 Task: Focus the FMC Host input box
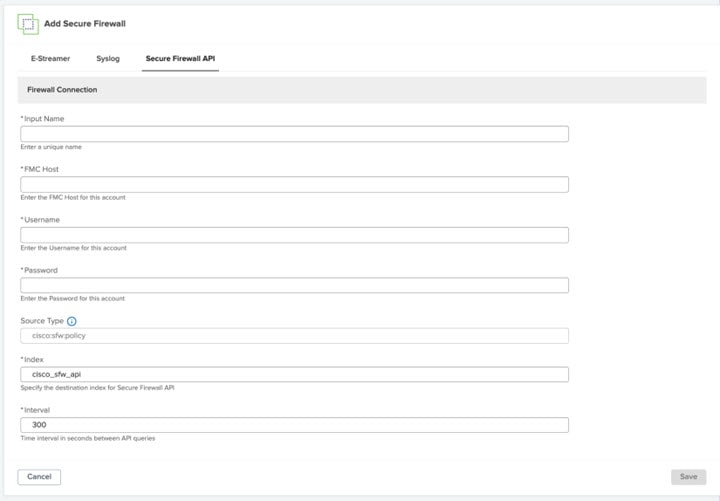coord(294,185)
